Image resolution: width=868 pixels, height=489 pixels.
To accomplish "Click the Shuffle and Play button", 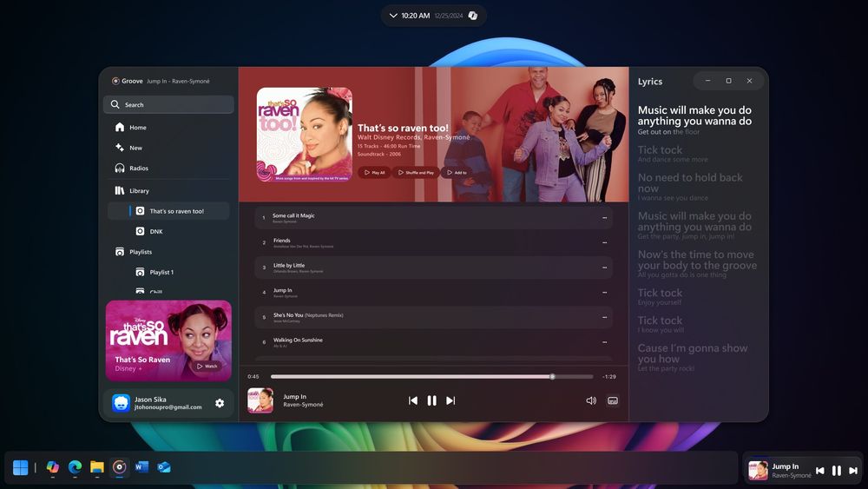I will 416,172.
